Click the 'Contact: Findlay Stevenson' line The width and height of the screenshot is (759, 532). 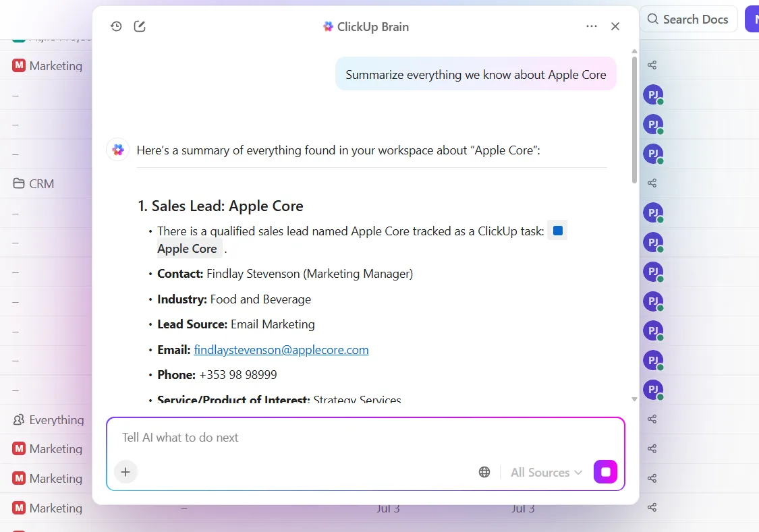click(285, 274)
